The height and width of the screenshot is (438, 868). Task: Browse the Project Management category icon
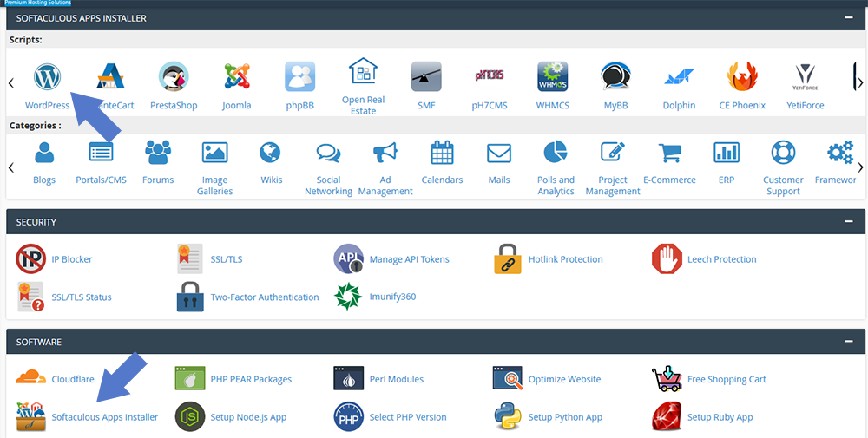pyautogui.click(x=613, y=152)
